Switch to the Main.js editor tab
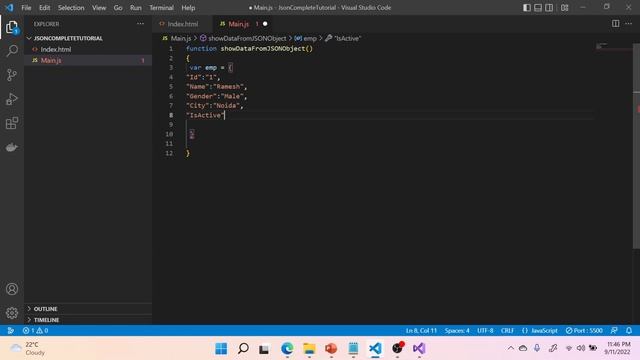This screenshot has width=640, height=360. (x=238, y=24)
